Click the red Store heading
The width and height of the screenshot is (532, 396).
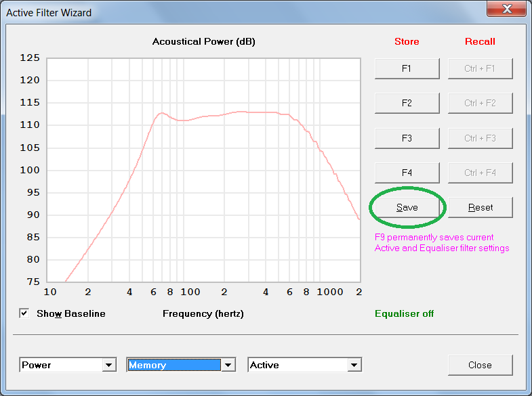coord(407,41)
